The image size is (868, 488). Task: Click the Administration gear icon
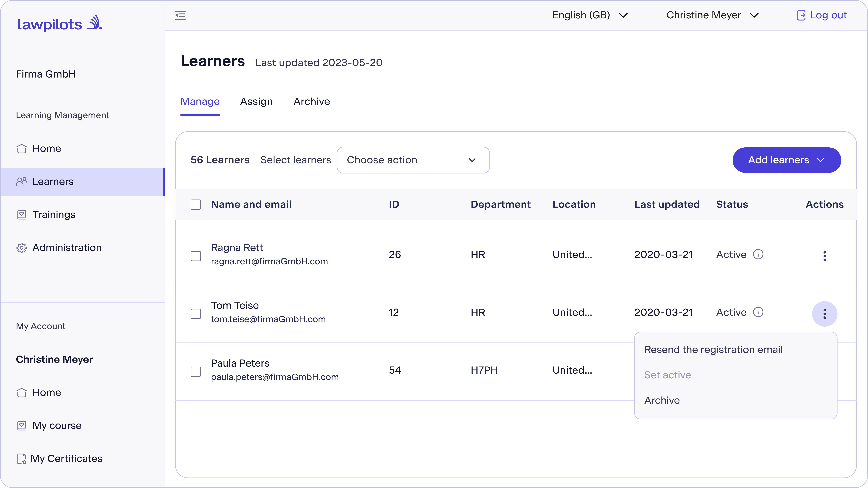[22, 248]
